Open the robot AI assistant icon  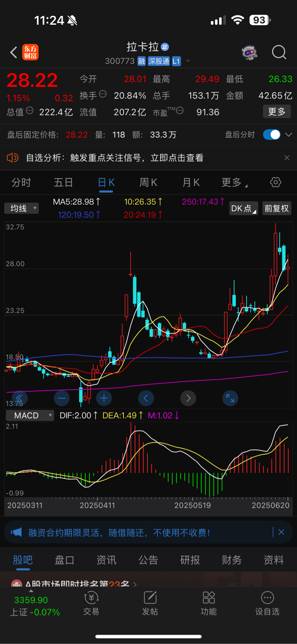[x=249, y=52]
